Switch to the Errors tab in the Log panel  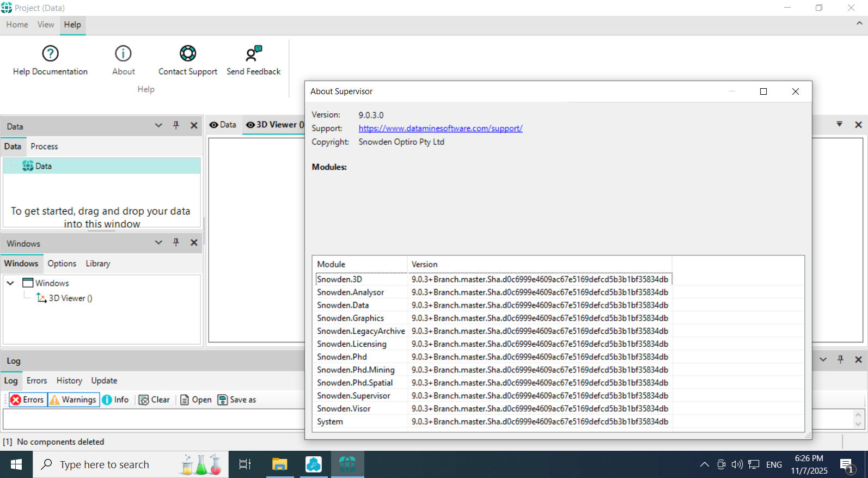36,381
